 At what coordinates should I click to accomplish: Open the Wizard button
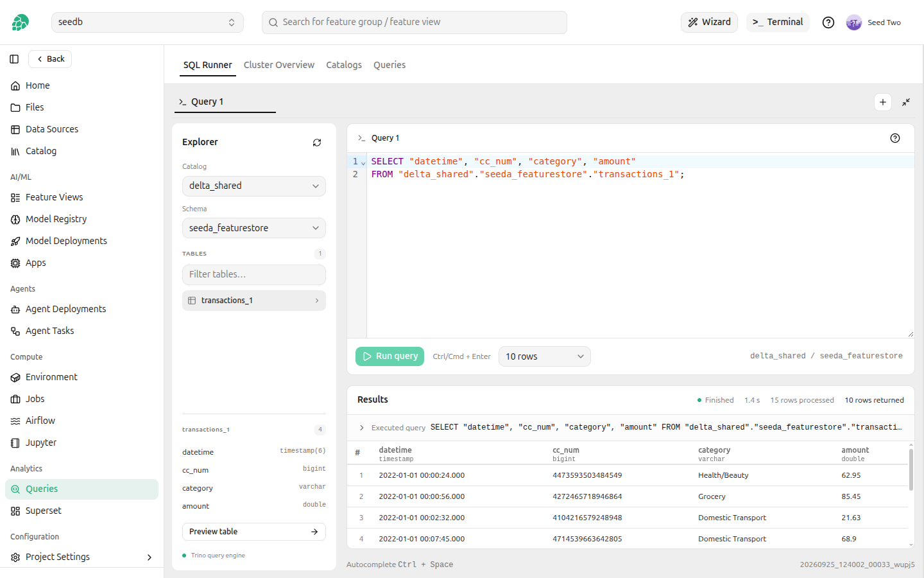coord(709,22)
